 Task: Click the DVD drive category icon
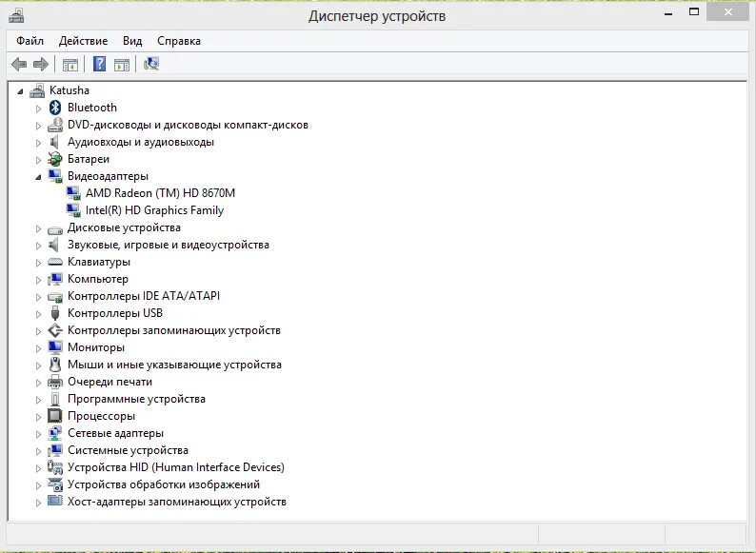click(55, 125)
